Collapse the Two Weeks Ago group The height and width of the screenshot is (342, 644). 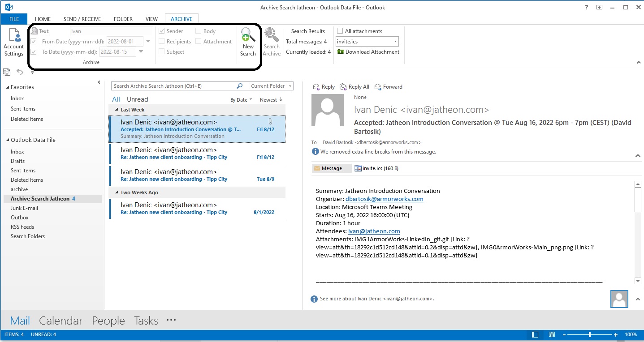click(117, 192)
